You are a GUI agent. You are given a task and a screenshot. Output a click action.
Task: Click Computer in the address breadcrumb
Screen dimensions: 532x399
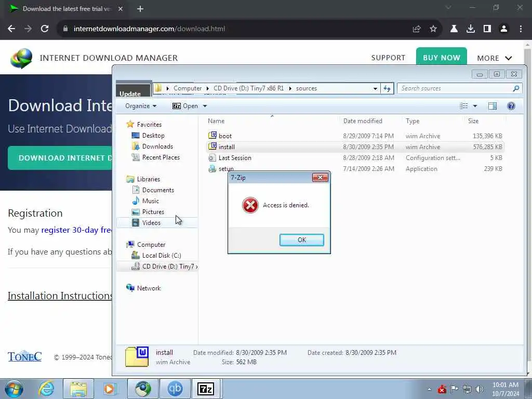click(x=188, y=88)
